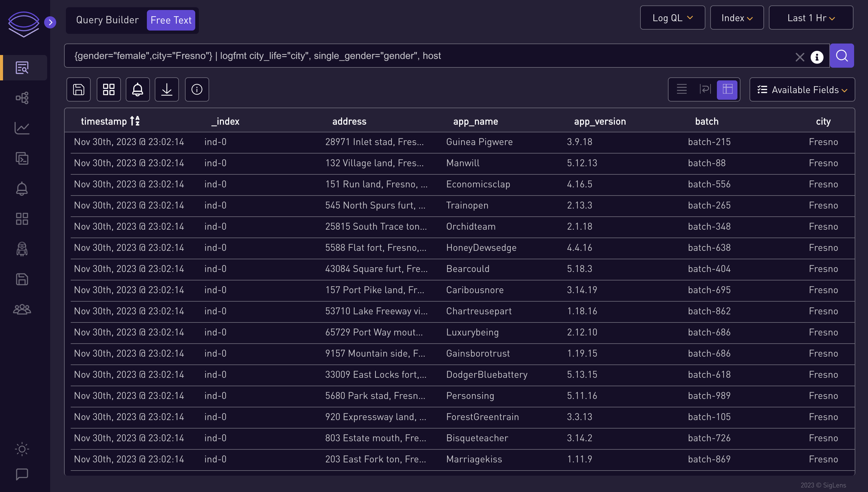
Task: Switch to Free Text tab
Action: pyautogui.click(x=171, y=20)
